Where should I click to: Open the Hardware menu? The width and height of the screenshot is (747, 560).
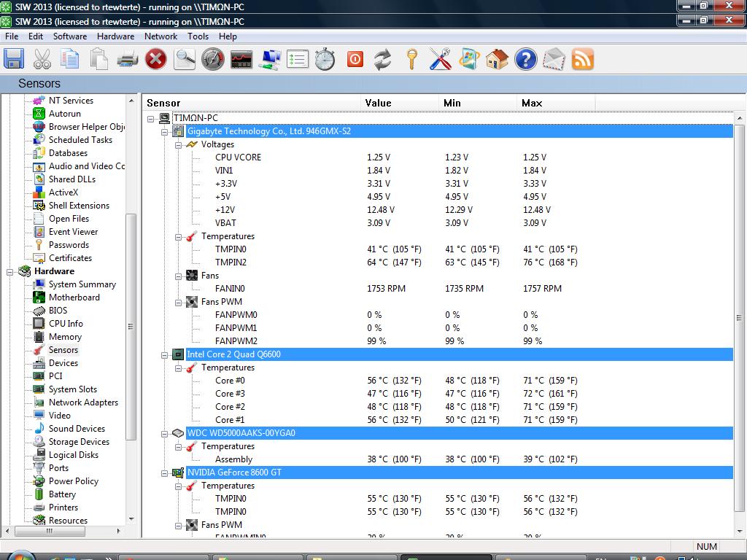116,36
